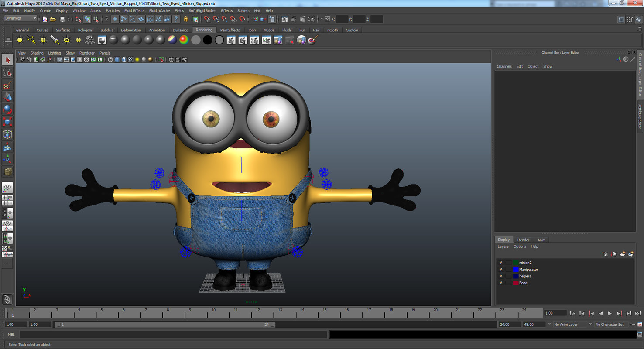The width and height of the screenshot is (644, 349).
Task: Open the Solvers menu
Action: coord(243,10)
